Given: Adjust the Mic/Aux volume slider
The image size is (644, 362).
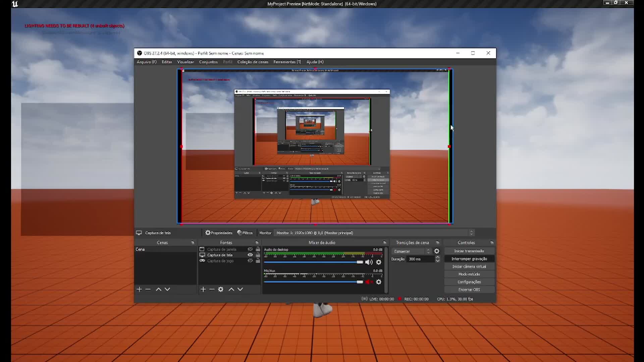Looking at the screenshot, I should click(x=360, y=282).
